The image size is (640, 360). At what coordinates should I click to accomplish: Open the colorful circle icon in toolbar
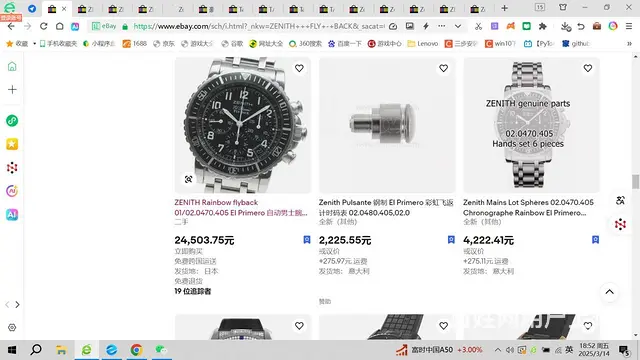(613, 27)
